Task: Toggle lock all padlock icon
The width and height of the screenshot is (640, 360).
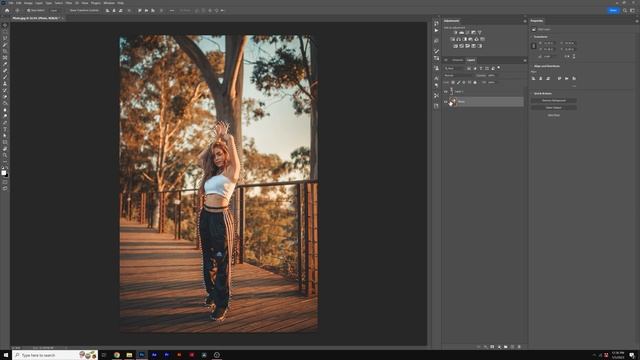Action: (475, 82)
